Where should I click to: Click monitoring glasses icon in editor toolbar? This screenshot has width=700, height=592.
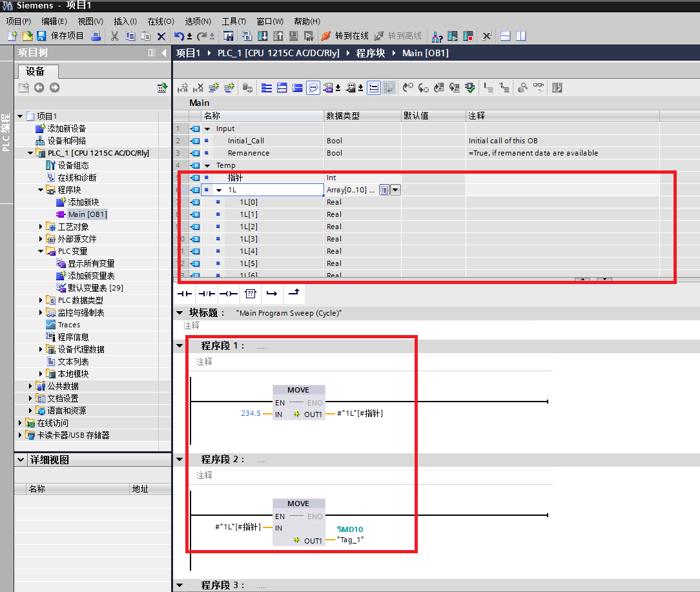pos(539,88)
